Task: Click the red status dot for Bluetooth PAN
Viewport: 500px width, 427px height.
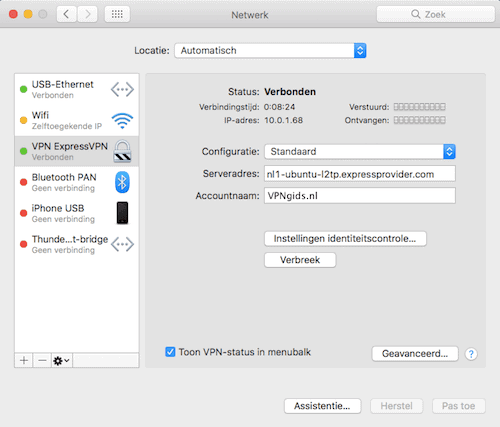Action: click(23, 182)
